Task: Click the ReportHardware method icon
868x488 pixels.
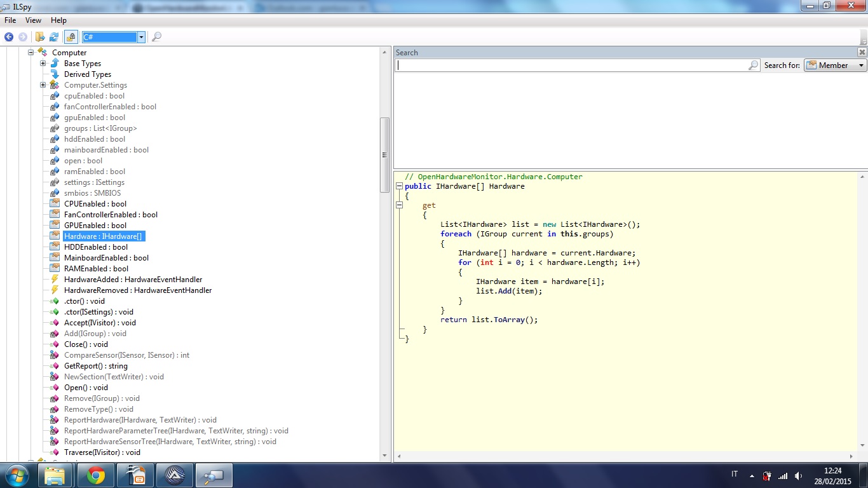Action: coord(55,420)
